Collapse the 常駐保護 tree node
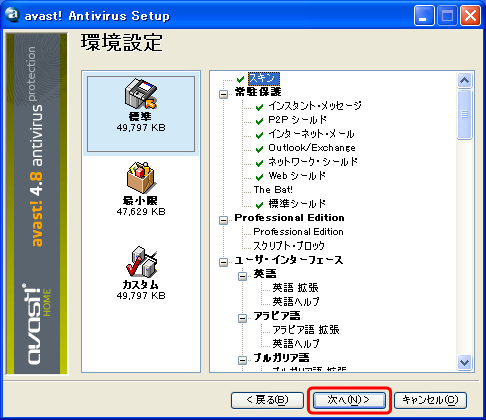The image size is (486, 420). tap(223, 94)
